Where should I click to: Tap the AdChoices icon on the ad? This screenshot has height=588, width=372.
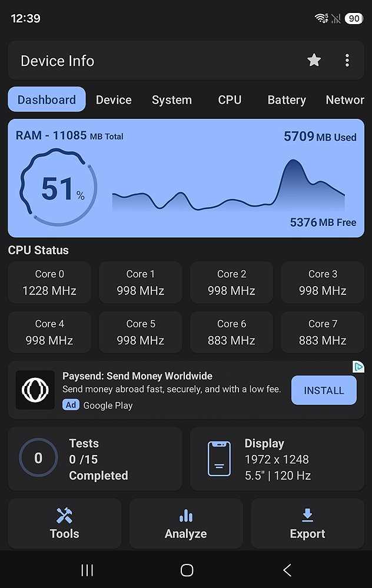pos(358,367)
